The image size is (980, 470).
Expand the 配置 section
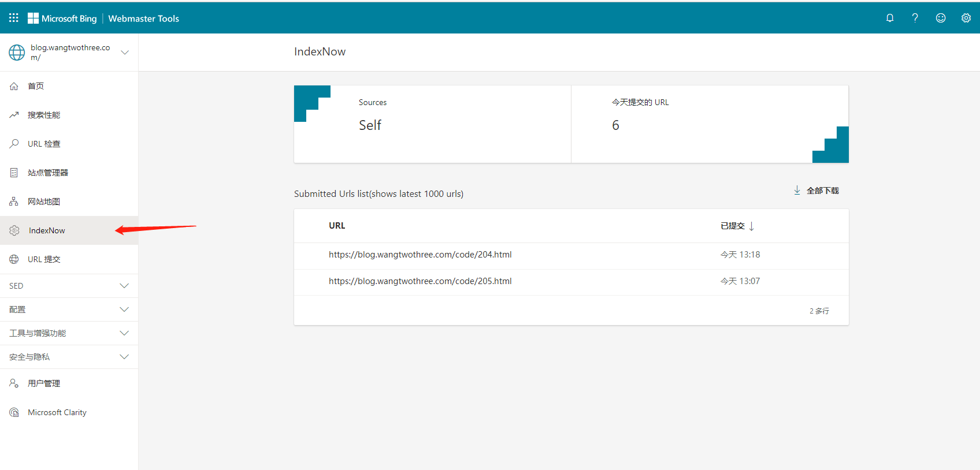124,309
